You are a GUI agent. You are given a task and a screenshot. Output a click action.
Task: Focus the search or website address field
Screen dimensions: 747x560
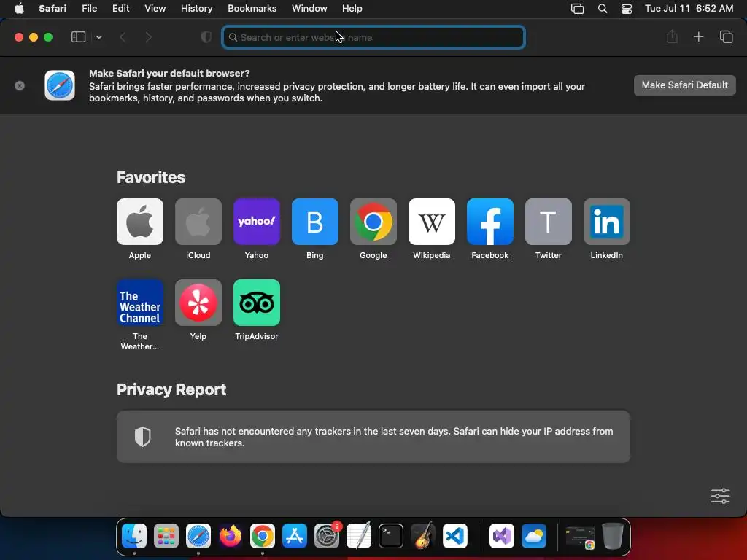373,37
